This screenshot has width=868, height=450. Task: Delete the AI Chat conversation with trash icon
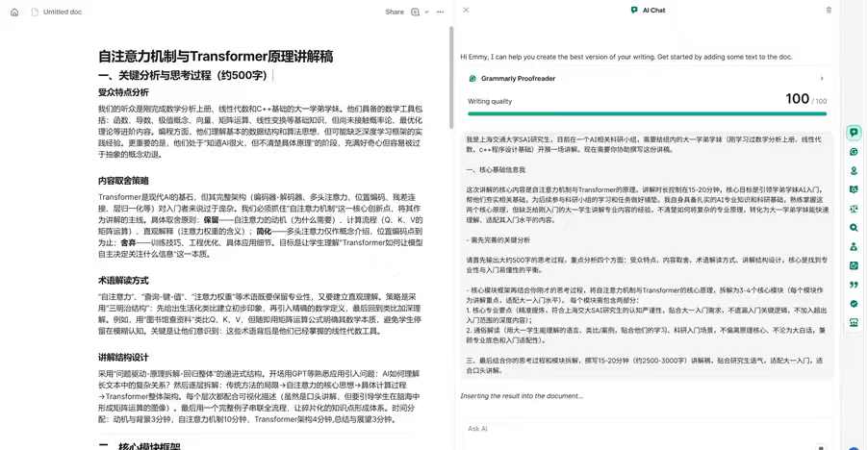point(829,11)
